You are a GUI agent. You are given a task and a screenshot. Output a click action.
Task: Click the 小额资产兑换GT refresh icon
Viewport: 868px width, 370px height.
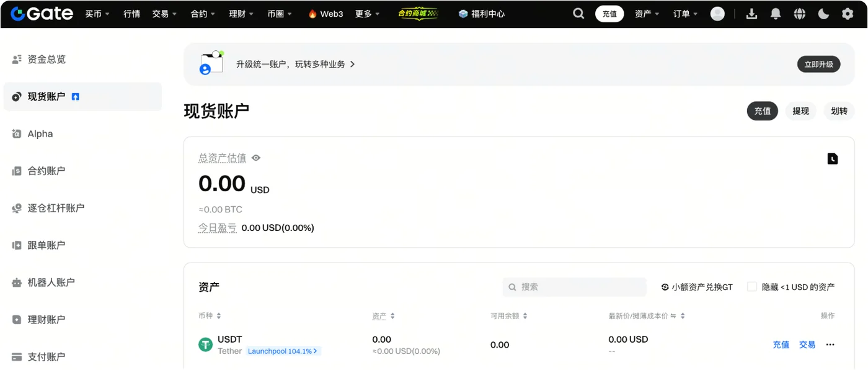(665, 287)
